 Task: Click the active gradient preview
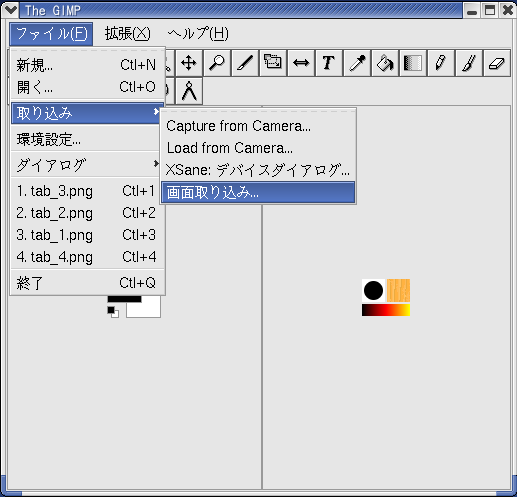coord(386,310)
